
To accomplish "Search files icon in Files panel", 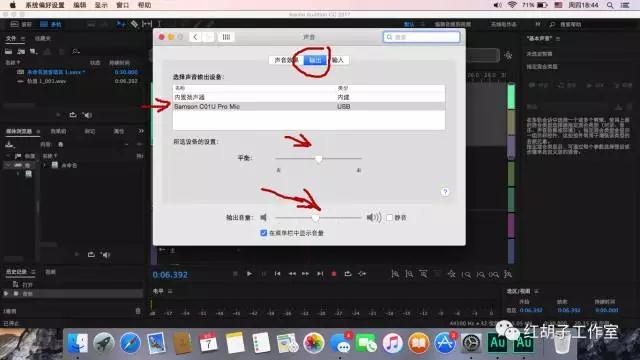I will pyautogui.click(x=76, y=51).
